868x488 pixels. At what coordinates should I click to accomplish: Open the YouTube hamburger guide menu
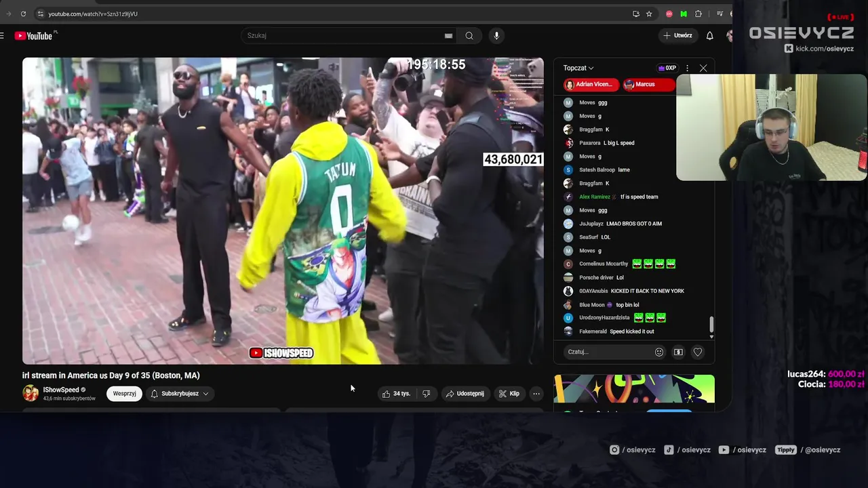2,36
